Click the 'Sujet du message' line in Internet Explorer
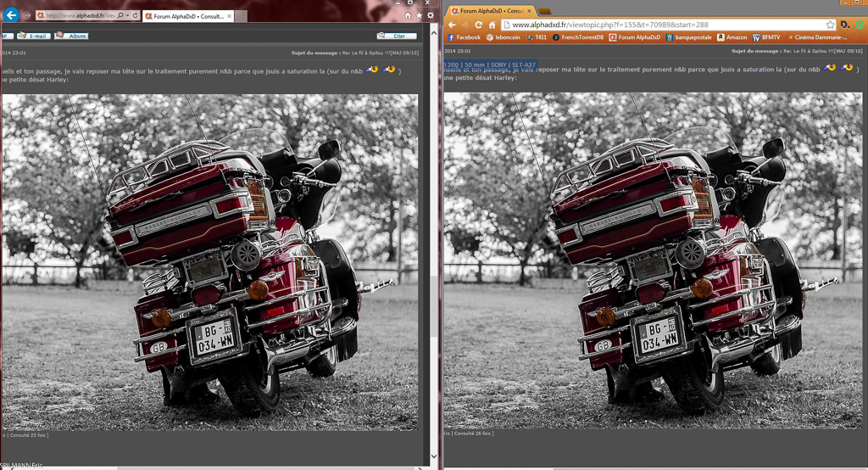Screen dimensions: 868x470 355,53
